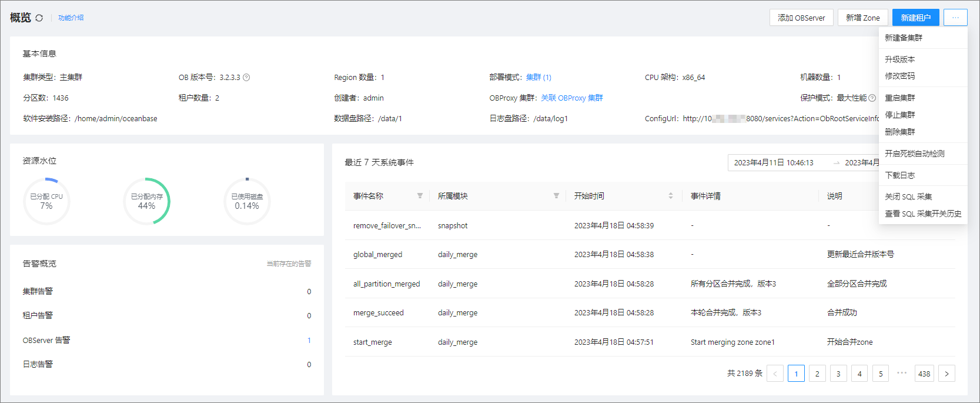Toggle 关闭 SQL 采集 option
This screenshot has width=980, height=403.
point(908,196)
